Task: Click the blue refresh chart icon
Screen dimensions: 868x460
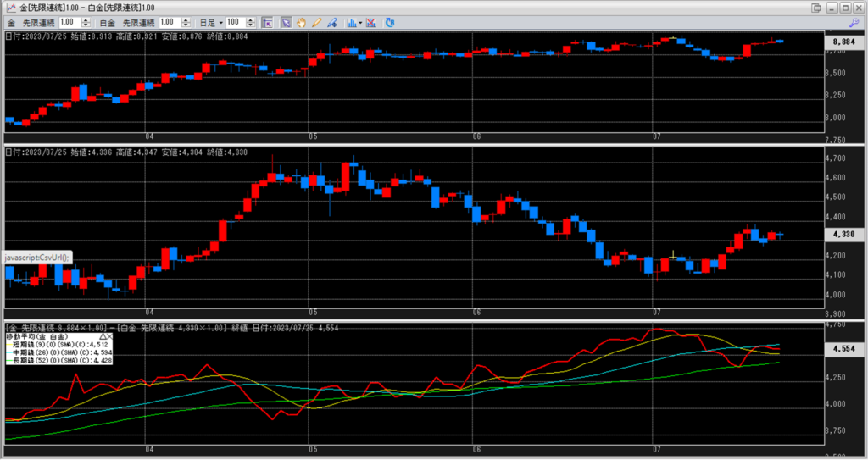Action: click(x=389, y=21)
